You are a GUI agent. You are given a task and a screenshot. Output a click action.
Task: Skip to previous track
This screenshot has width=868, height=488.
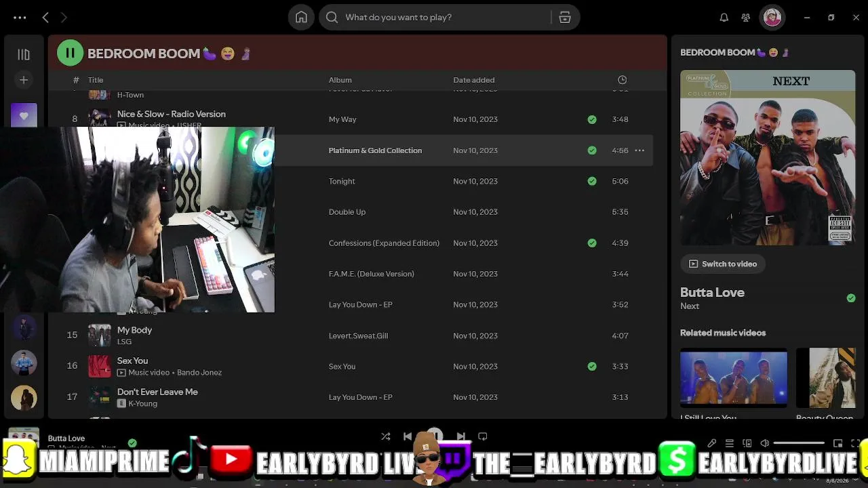coord(408,437)
